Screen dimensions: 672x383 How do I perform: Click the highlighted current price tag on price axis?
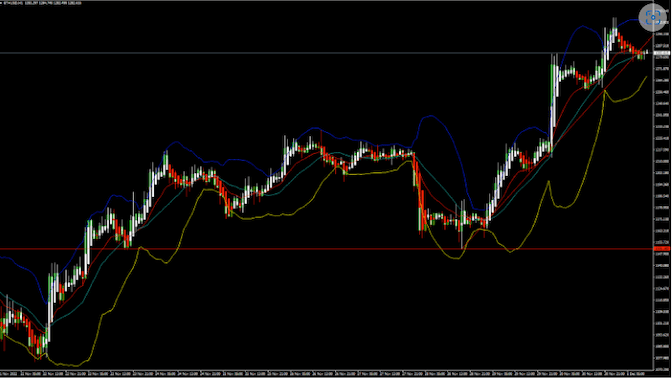click(x=662, y=53)
